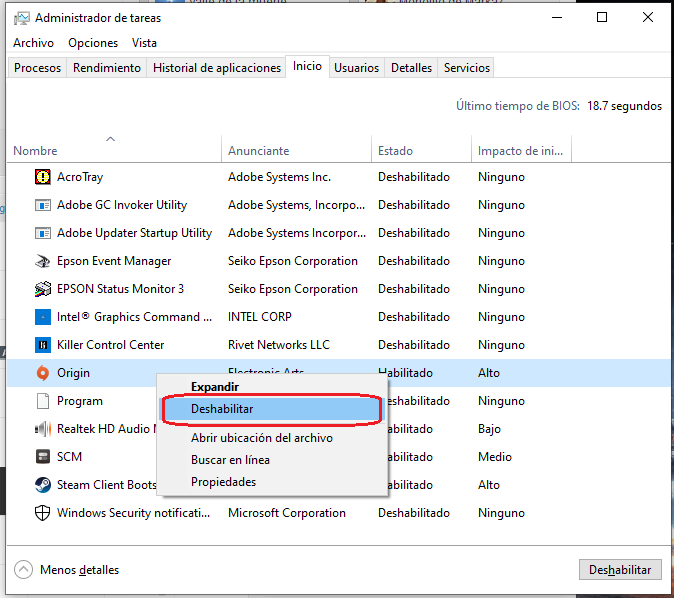Click Adobe Systems Inc. publisher cell

(x=279, y=177)
